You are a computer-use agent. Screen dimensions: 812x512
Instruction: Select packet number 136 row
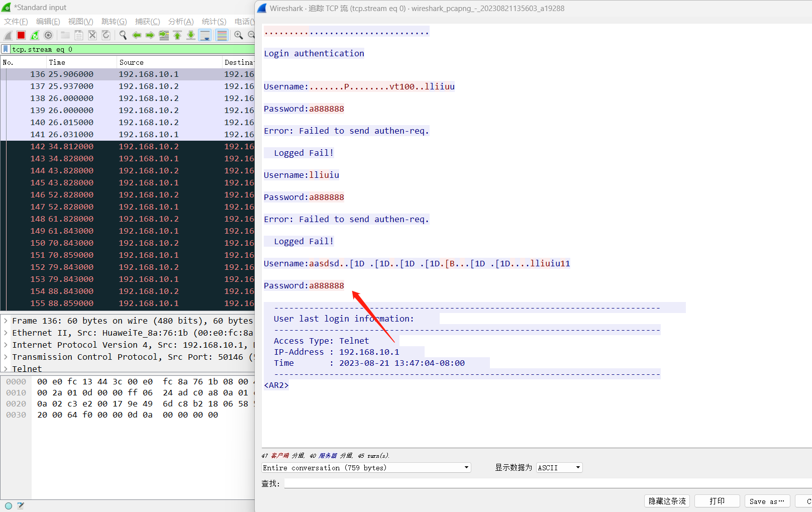pyautogui.click(x=128, y=74)
